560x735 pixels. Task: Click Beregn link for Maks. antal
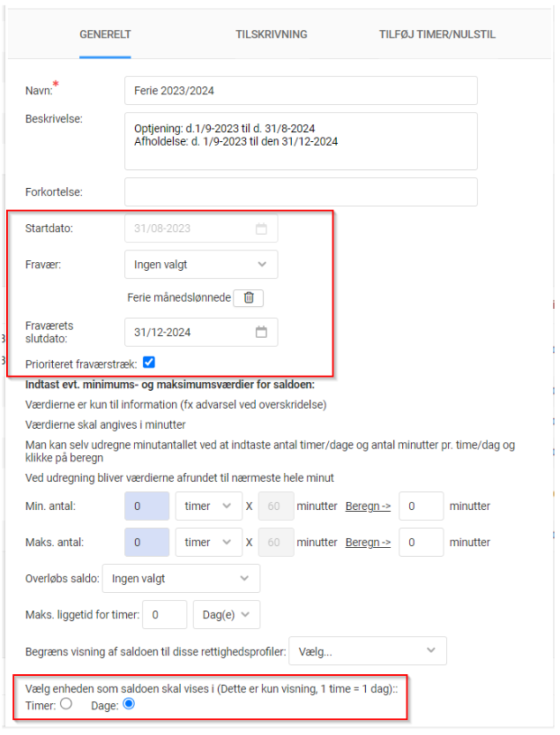point(368,543)
